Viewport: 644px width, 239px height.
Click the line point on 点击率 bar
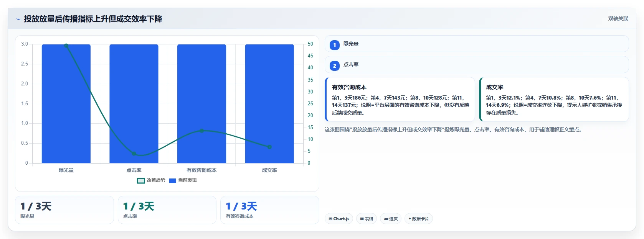[x=134, y=154]
